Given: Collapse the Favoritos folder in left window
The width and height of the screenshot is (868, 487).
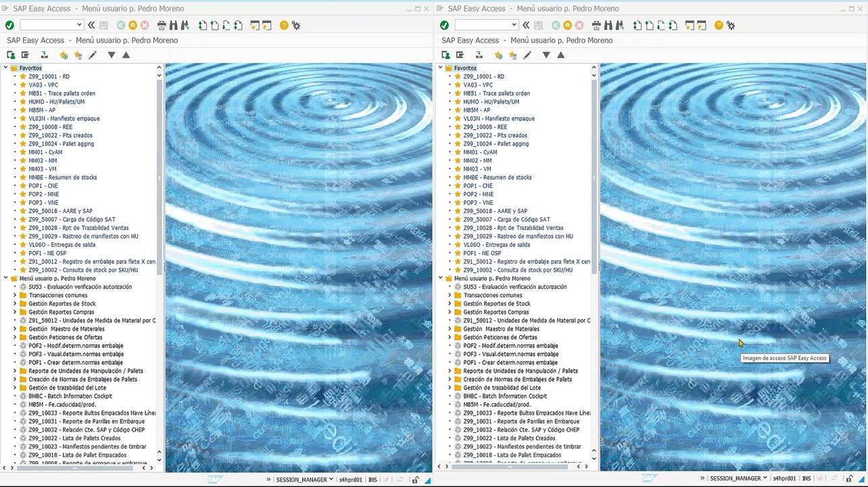Looking at the screenshot, I should 6,68.
